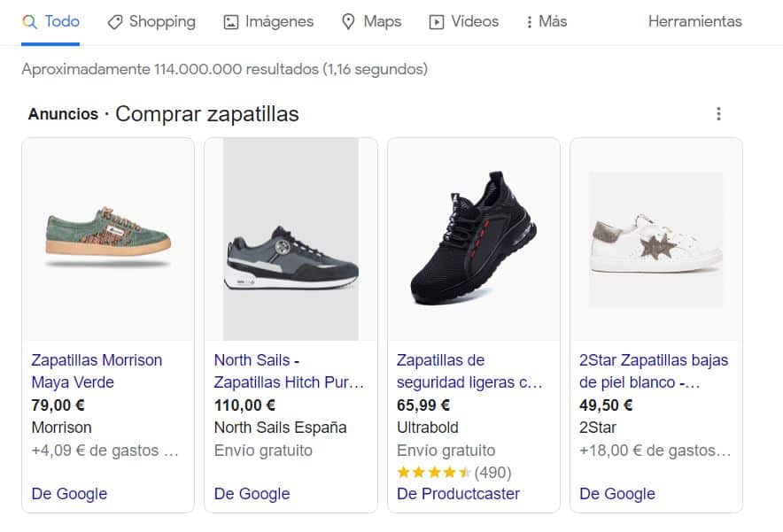Click the Todo magnifying glass icon
This screenshot has height=532, width=783.
(29, 21)
